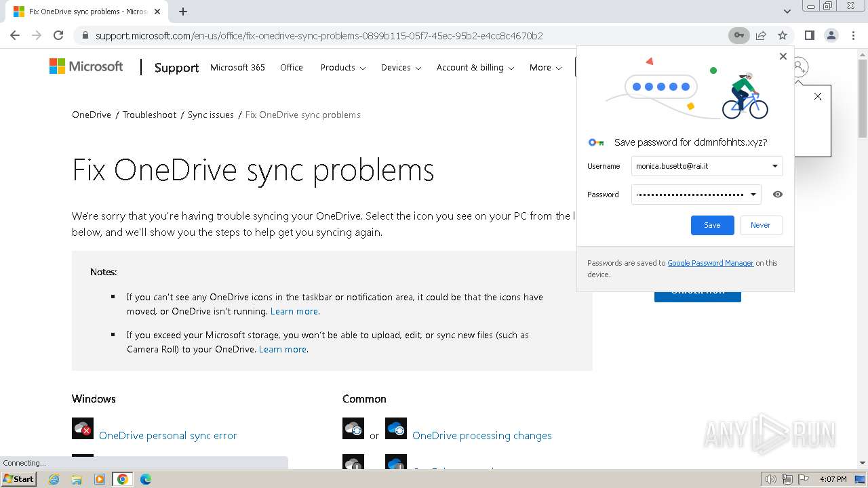868x488 pixels.
Task: Click OneDrive personal sync error icon
Action: coord(83,428)
